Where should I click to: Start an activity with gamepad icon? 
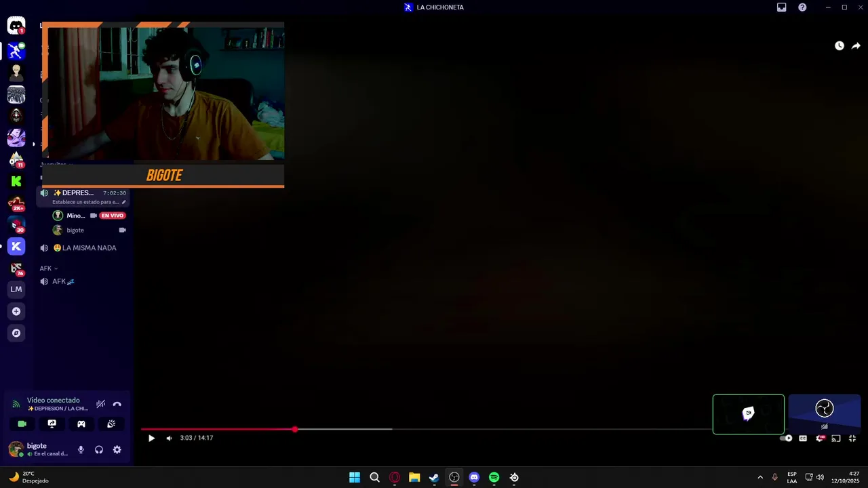[x=81, y=424]
